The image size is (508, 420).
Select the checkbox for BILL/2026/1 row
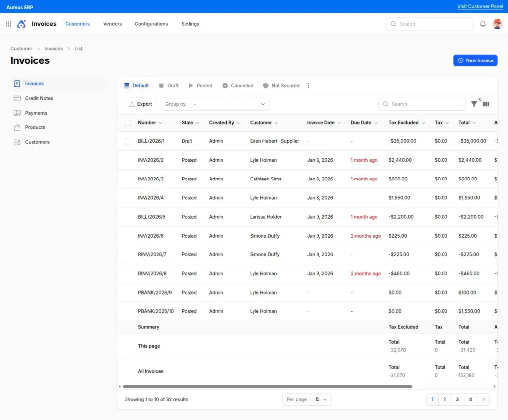tap(127, 141)
